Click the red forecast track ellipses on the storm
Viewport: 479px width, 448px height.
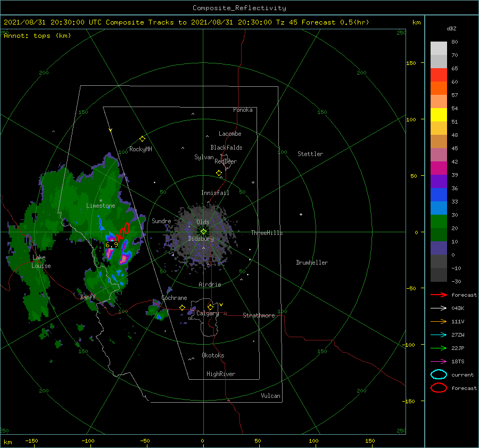tap(122, 233)
